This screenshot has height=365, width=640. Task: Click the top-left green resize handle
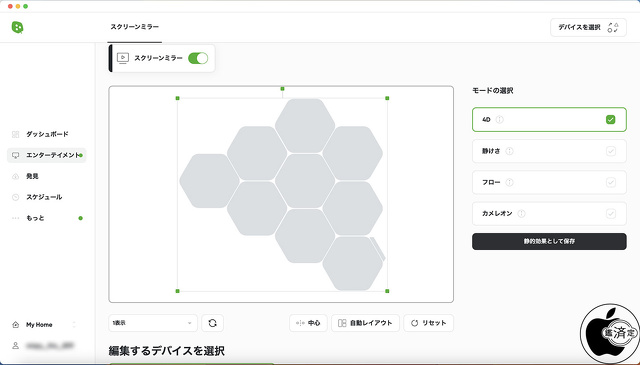point(178,98)
